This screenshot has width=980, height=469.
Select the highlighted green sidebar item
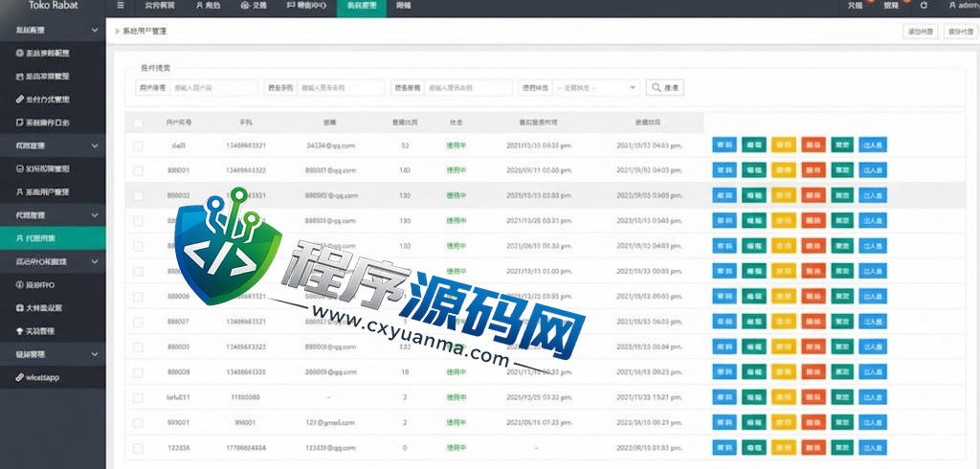point(53,238)
